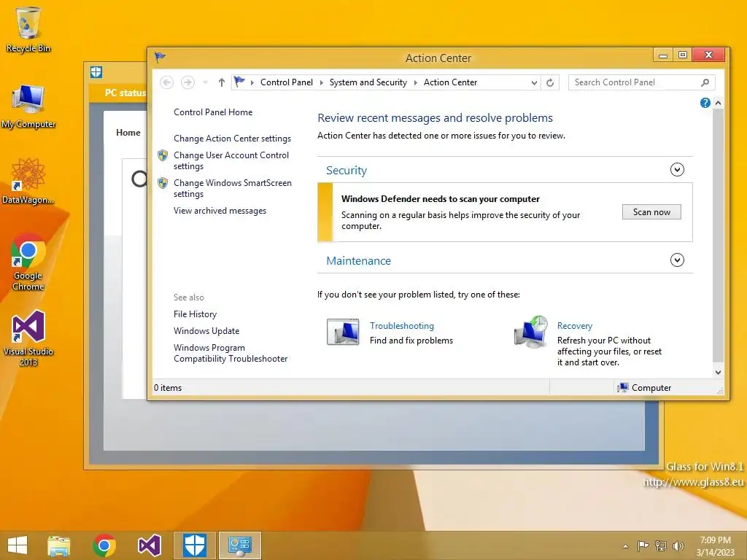Screen dimensions: 747x560
Task: Maximize the Action Center window
Action: pyautogui.click(x=682, y=55)
